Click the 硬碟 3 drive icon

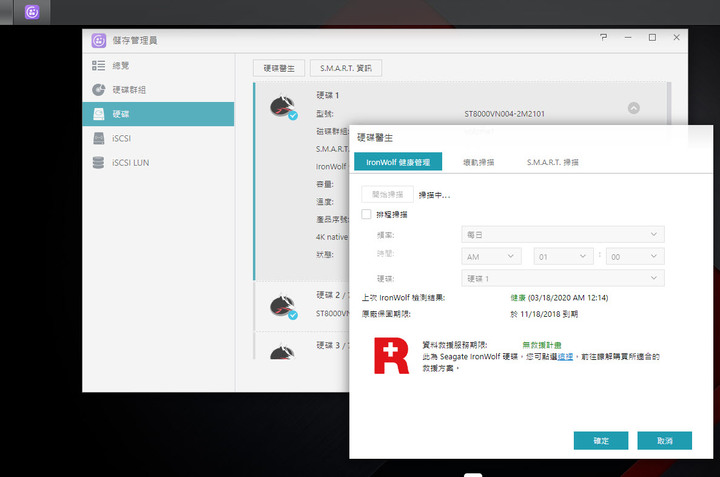tap(282, 353)
